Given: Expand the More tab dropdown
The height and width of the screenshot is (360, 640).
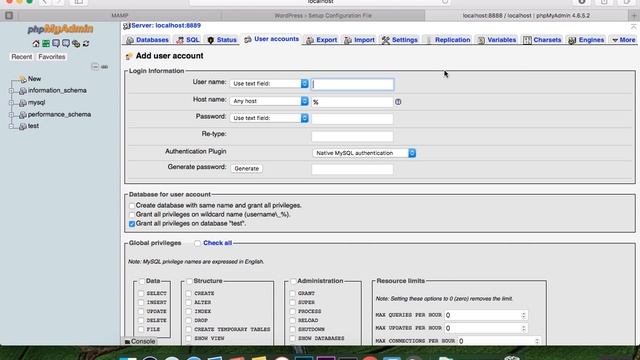Looking at the screenshot, I should point(624,40).
